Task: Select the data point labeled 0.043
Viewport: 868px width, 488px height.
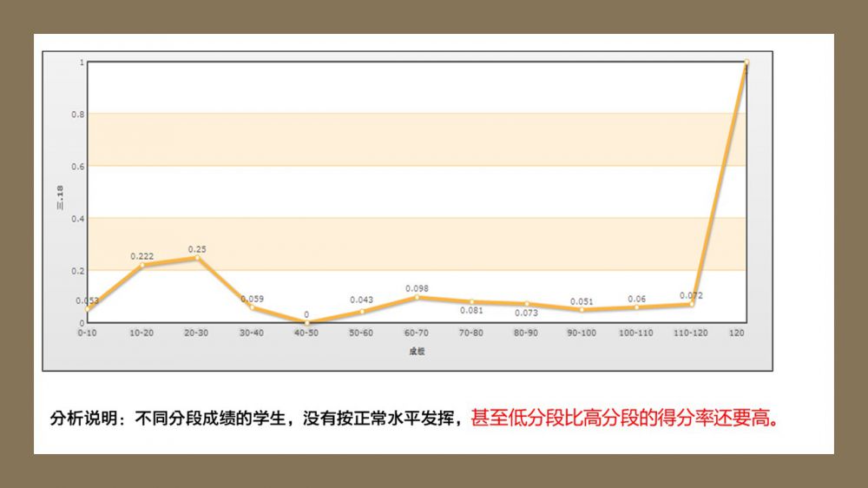Action: tap(362, 311)
